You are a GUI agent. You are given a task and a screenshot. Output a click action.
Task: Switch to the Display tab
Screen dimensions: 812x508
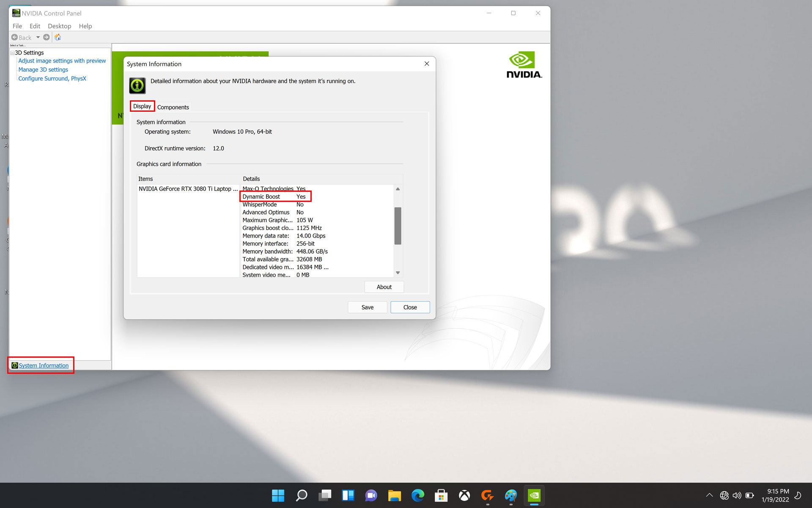[x=142, y=106]
